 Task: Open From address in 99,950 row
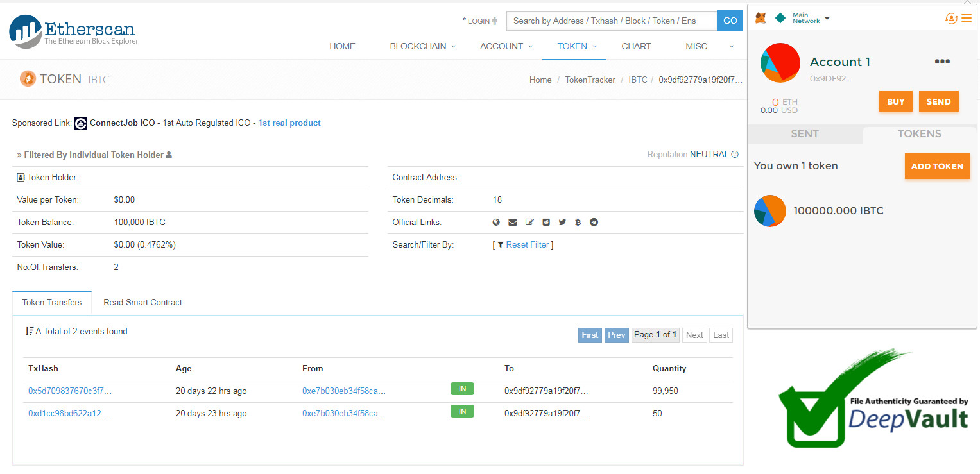tap(344, 391)
